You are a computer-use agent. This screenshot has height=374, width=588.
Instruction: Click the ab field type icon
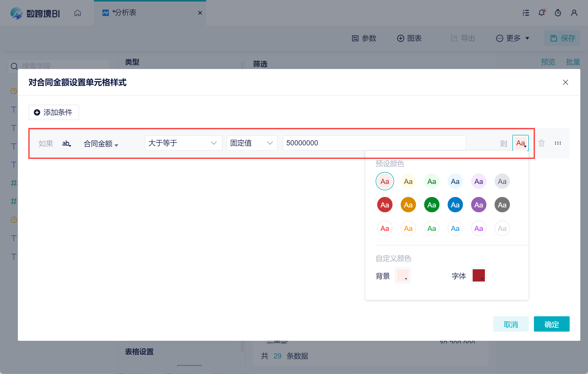click(67, 144)
